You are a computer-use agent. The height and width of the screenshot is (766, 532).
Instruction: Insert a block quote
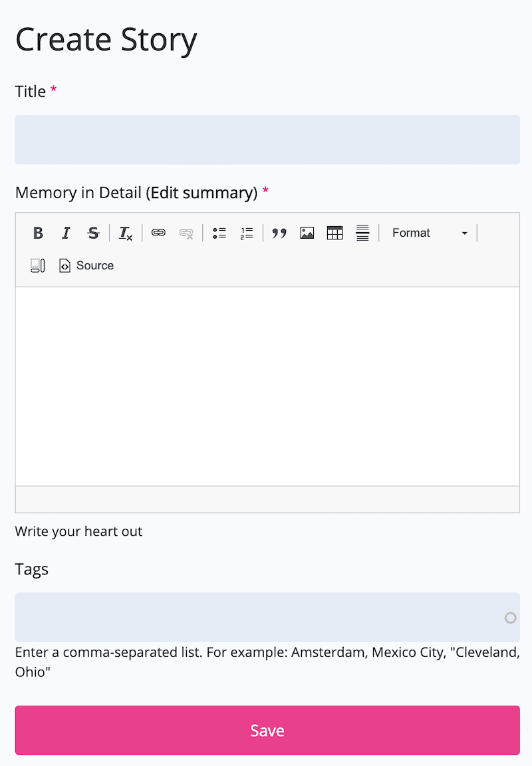pyautogui.click(x=279, y=233)
